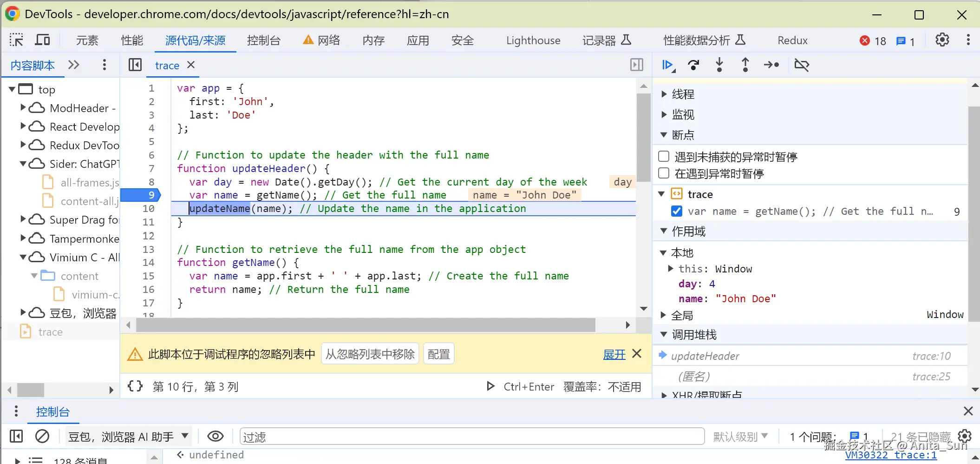
Task: Focus the console 过滤 filter field
Action: click(472, 437)
